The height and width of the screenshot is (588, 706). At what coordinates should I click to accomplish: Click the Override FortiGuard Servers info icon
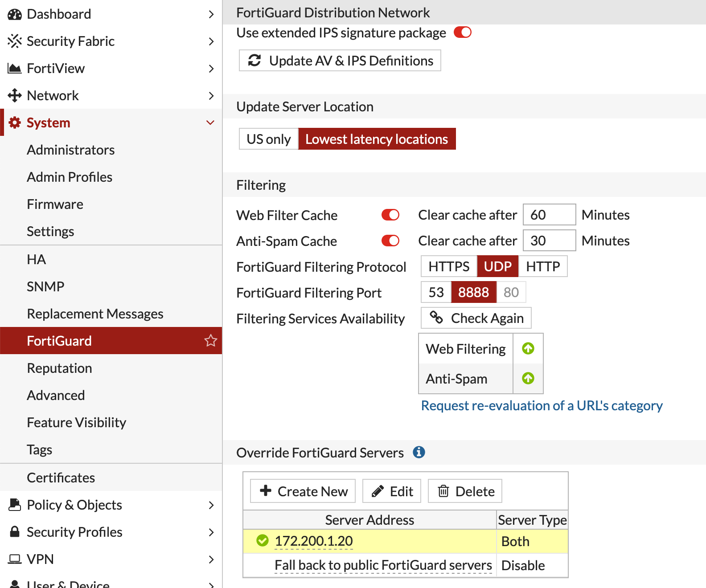(419, 452)
